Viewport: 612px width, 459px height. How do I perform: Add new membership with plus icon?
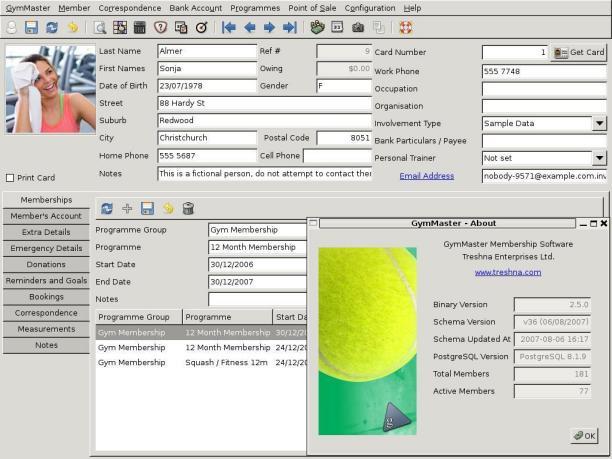(127, 208)
